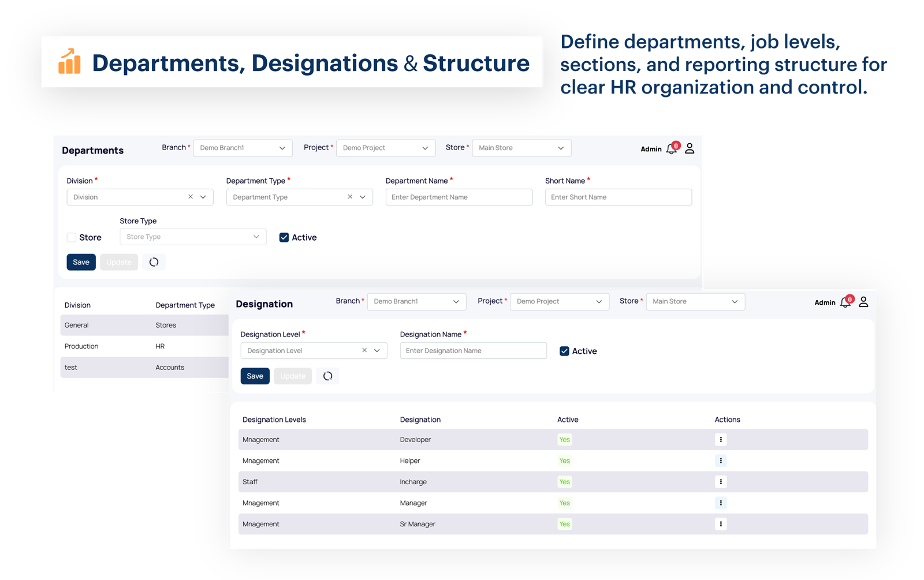Open the actions menu for the Developer row
Screen dimensions: 924x580
click(x=720, y=439)
